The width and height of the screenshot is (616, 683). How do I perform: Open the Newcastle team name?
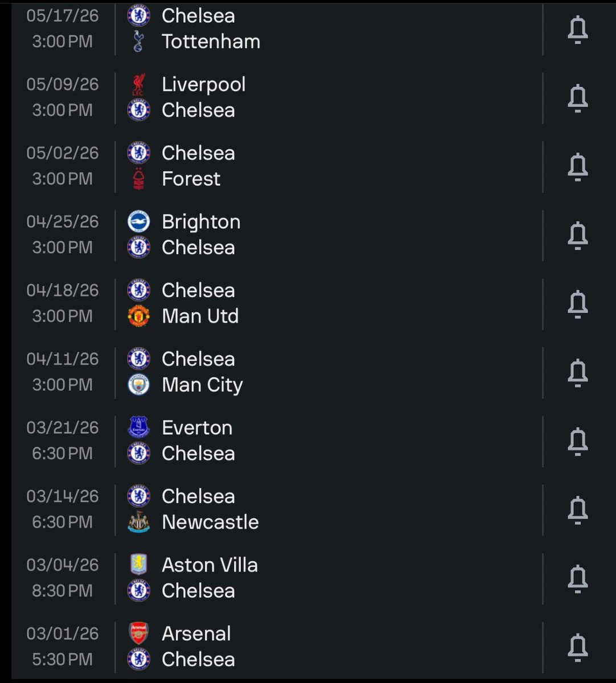(x=210, y=522)
